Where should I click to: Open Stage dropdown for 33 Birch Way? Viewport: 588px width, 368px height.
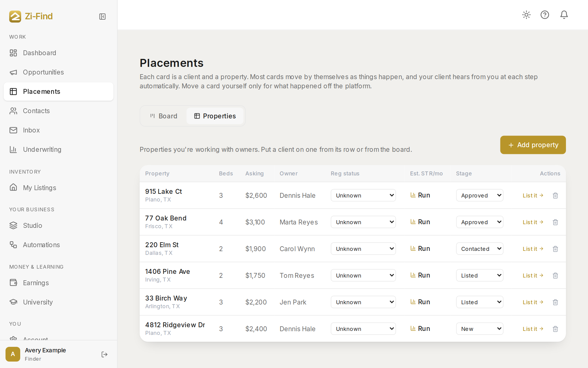click(x=480, y=302)
